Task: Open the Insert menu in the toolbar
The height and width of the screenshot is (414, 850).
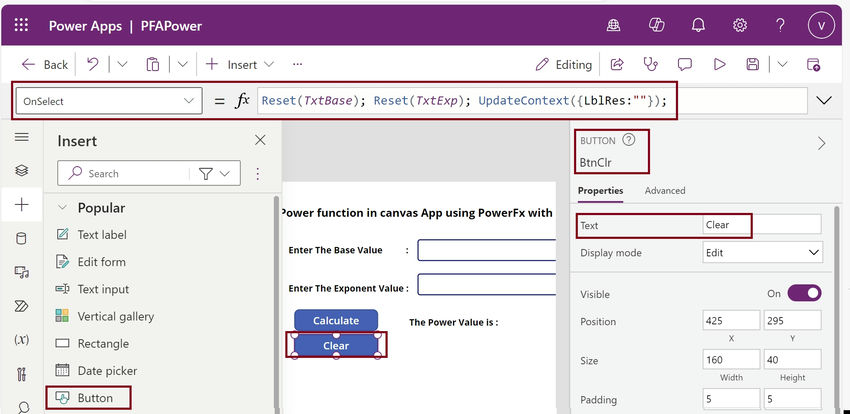Action: 240,64
